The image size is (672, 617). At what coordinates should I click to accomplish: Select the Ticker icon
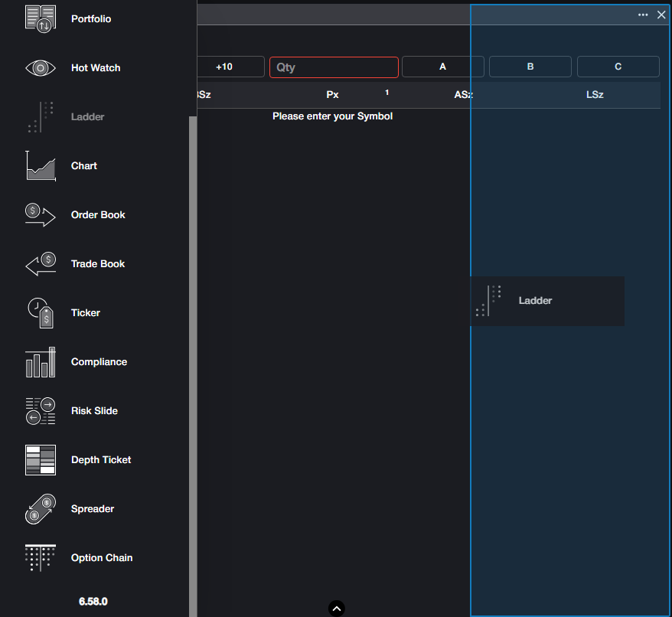(41, 313)
